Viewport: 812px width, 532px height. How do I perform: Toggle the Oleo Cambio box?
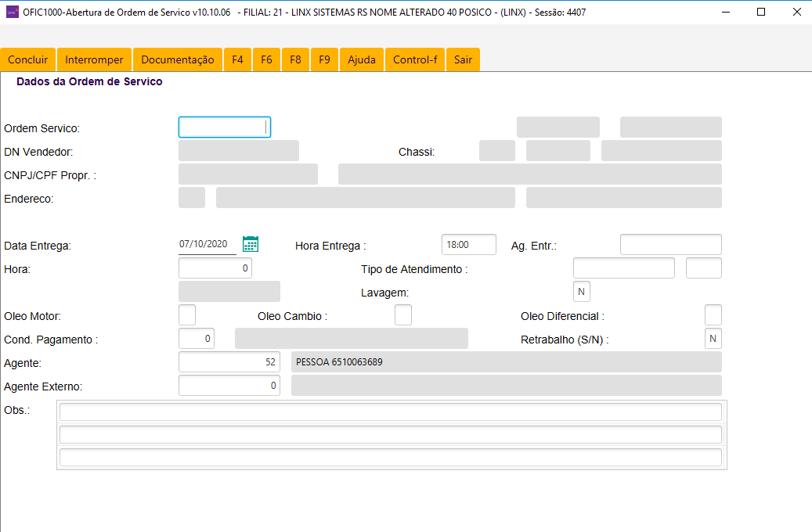[403, 315]
